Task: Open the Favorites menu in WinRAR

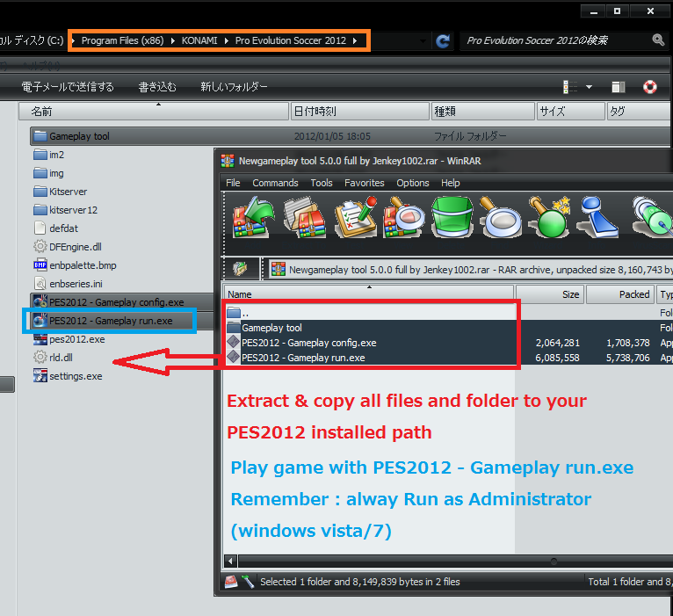Action: (364, 183)
